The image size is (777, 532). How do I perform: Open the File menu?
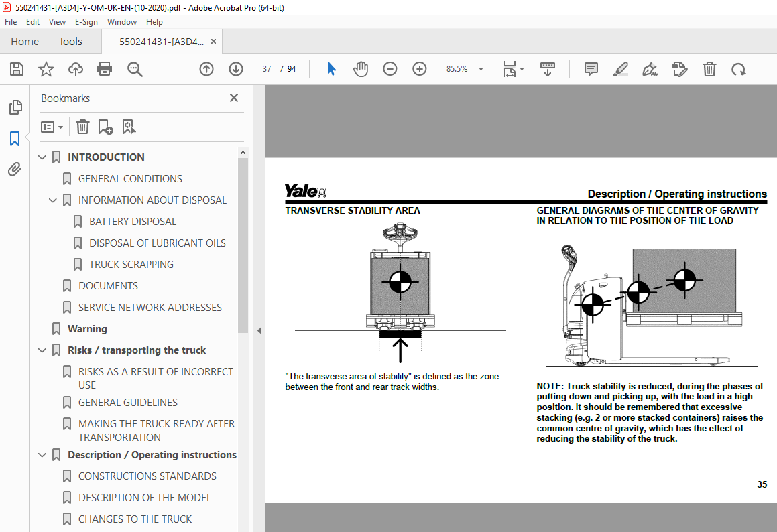point(11,22)
